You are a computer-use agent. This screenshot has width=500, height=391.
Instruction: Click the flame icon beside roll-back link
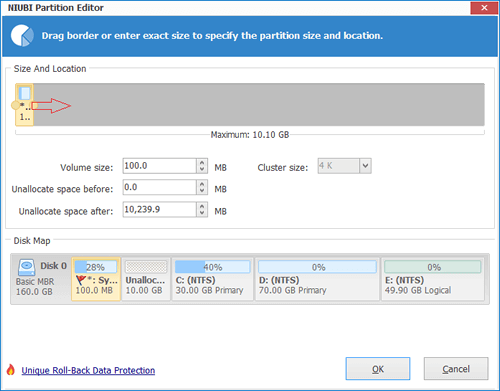[x=11, y=370]
